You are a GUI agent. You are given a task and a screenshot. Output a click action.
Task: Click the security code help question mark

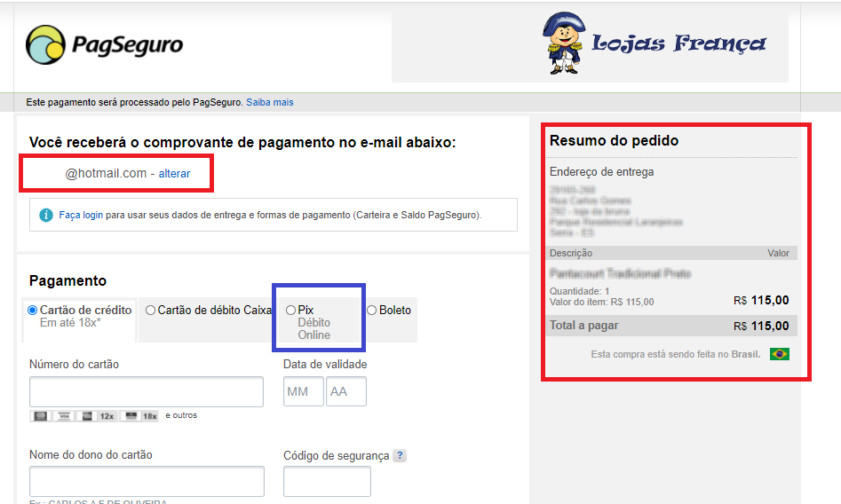click(x=400, y=455)
